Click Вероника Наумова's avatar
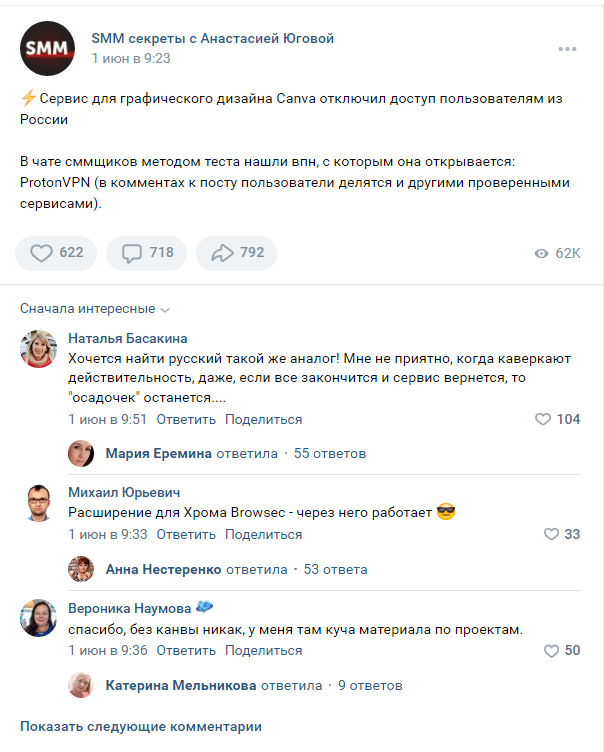 point(38,617)
